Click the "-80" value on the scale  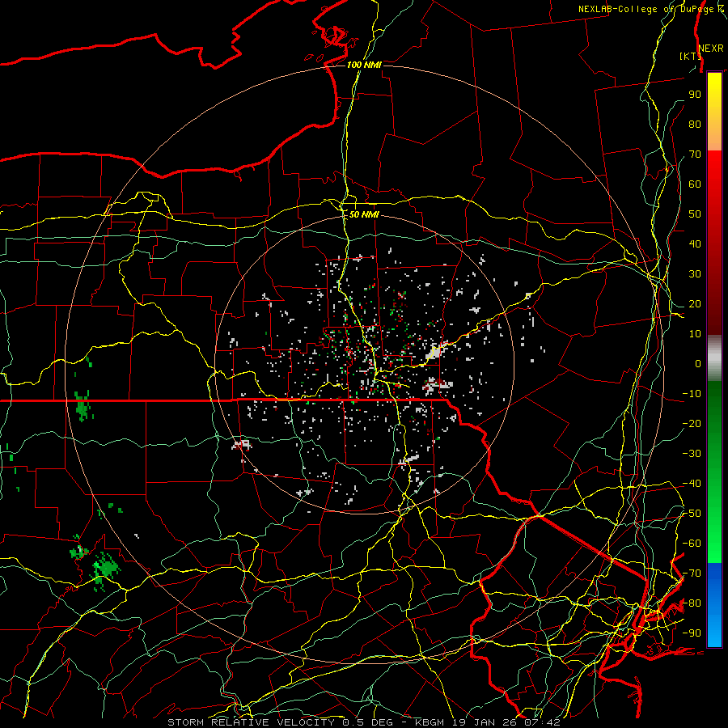[692, 603]
